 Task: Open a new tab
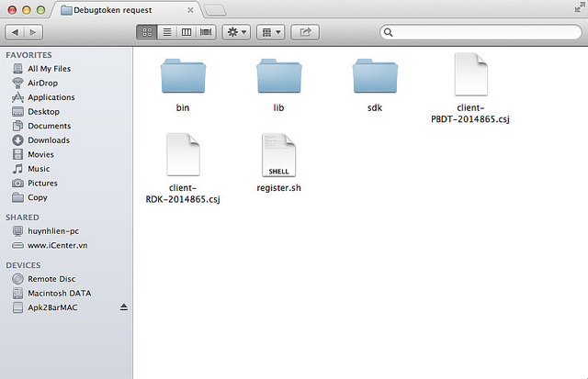tap(215, 10)
